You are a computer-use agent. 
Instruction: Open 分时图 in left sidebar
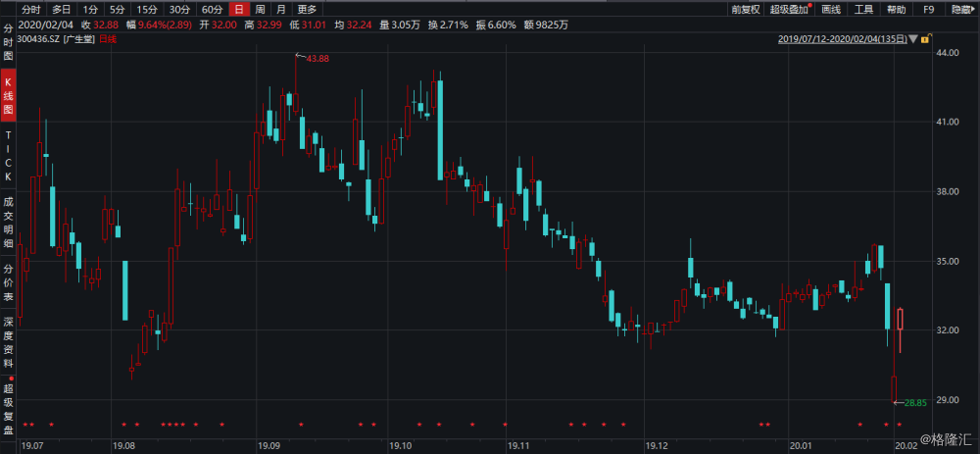coord(8,44)
